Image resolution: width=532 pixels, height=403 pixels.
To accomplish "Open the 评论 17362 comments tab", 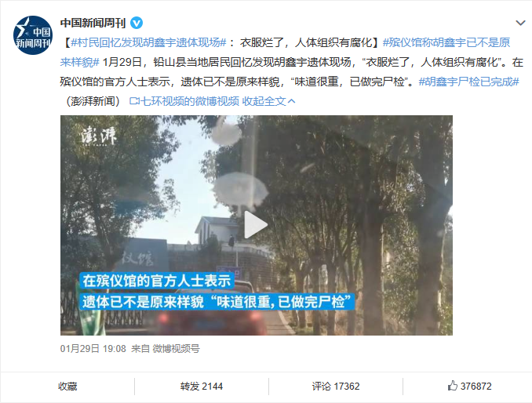I will click(336, 386).
